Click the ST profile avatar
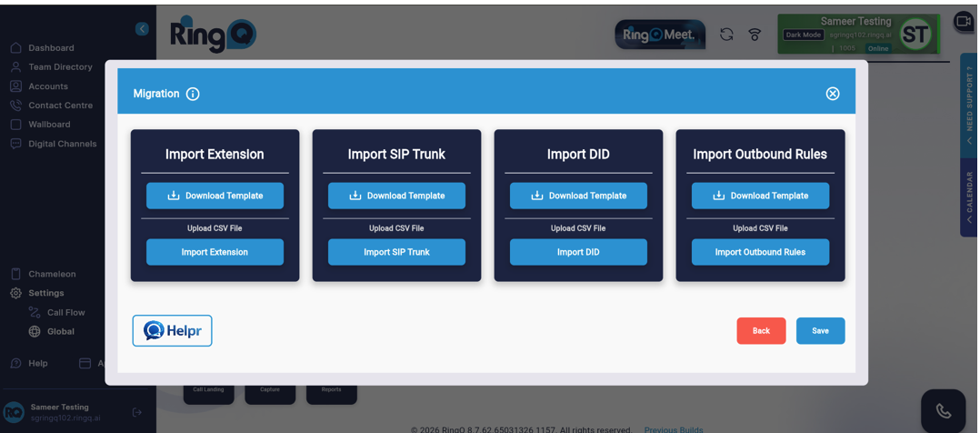980x433 pixels. [915, 35]
